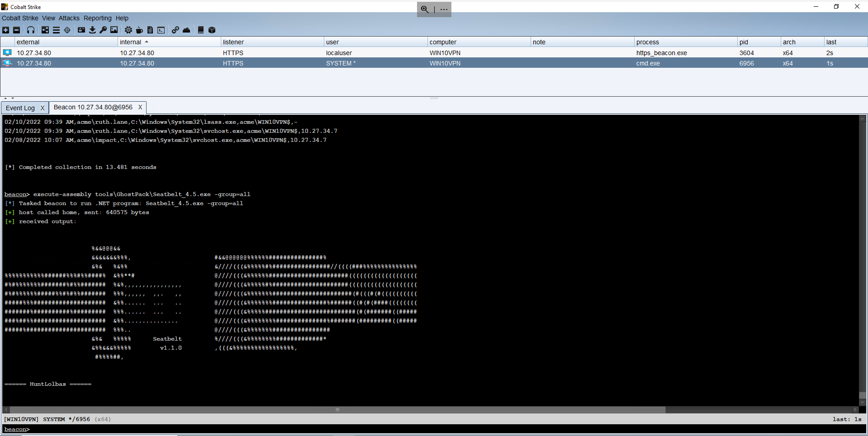868x436 pixels.
Task: Open the View menu
Action: pos(48,18)
